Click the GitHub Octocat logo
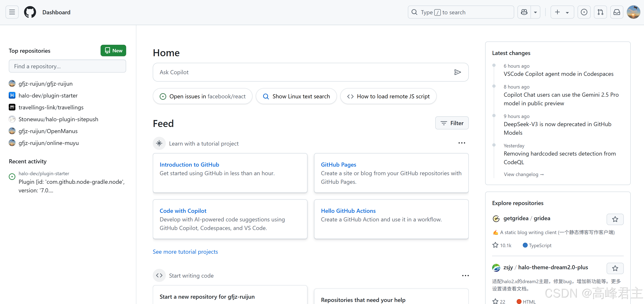The width and height of the screenshot is (644, 304). tap(30, 12)
